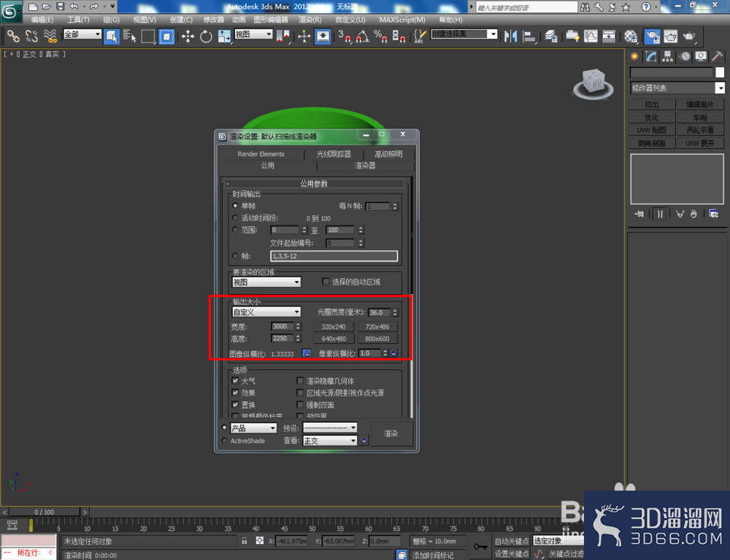This screenshot has height=560, width=730.
Task: Click the 渲染 render button
Action: (x=391, y=434)
